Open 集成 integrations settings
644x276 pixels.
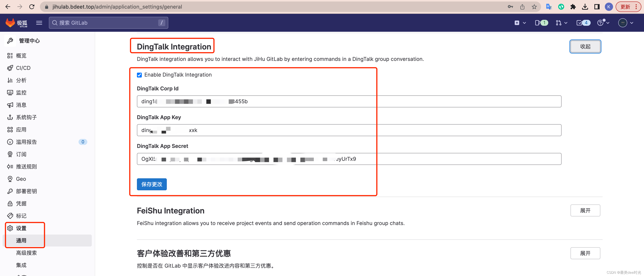pyautogui.click(x=47, y=265)
